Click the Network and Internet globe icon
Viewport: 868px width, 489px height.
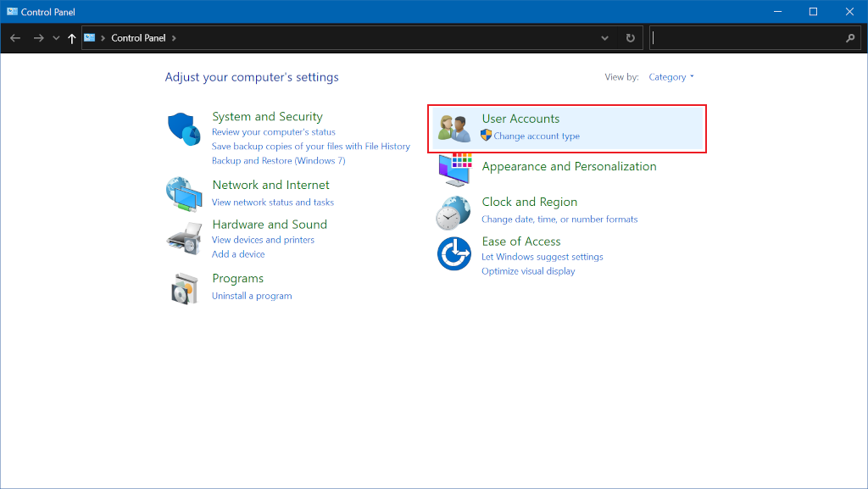[x=184, y=194]
